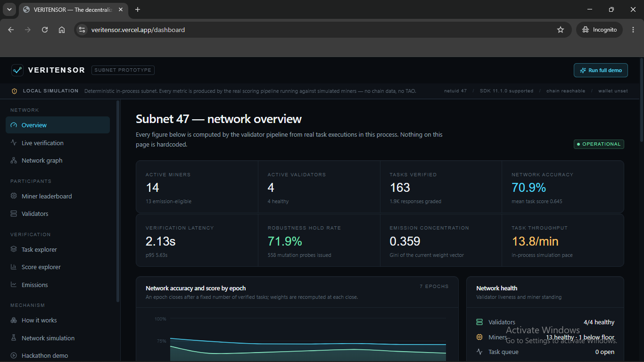This screenshot has height=362, width=644.
Task: View site information for veritensor.vercel.app
Action: coord(82,30)
